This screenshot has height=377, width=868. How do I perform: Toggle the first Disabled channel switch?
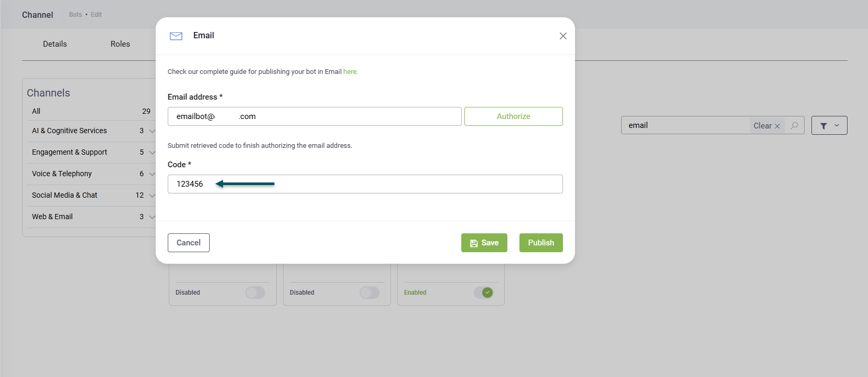(255, 293)
